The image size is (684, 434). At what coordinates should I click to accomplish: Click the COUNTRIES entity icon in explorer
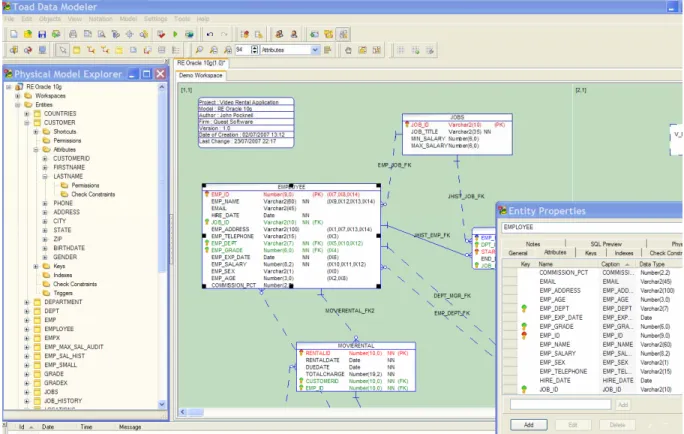point(38,113)
